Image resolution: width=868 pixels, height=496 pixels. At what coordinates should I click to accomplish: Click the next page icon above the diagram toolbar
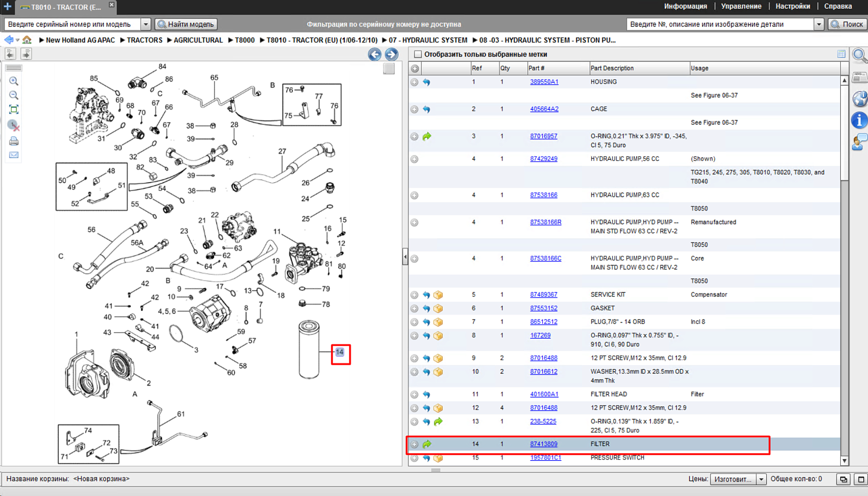coord(26,54)
